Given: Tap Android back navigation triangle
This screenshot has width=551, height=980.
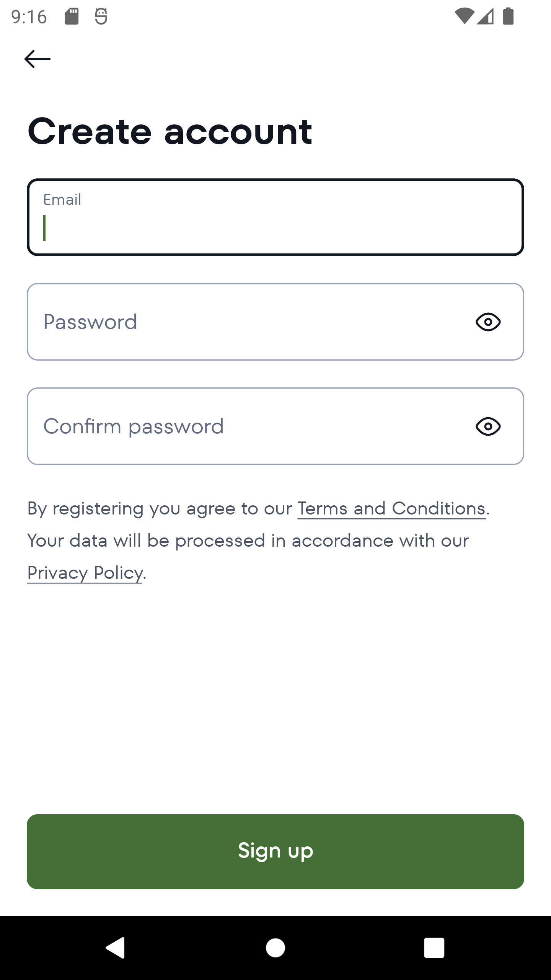Looking at the screenshot, I should tap(116, 947).
